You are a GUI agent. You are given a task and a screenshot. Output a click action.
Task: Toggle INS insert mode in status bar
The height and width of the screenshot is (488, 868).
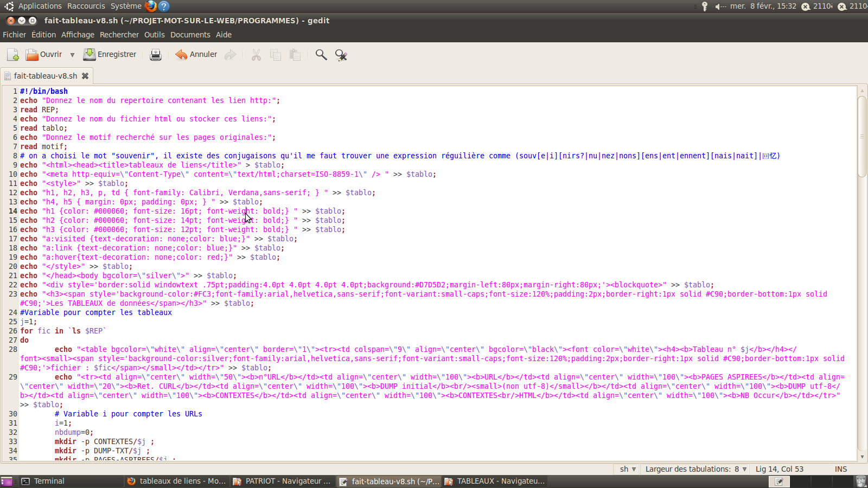click(x=840, y=469)
